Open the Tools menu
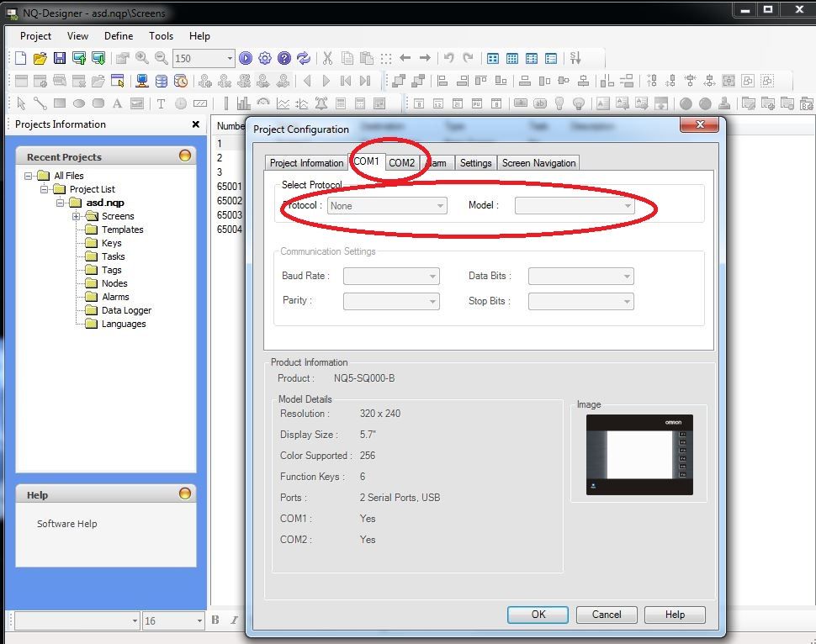Viewport: 816px width, 644px height. (161, 36)
